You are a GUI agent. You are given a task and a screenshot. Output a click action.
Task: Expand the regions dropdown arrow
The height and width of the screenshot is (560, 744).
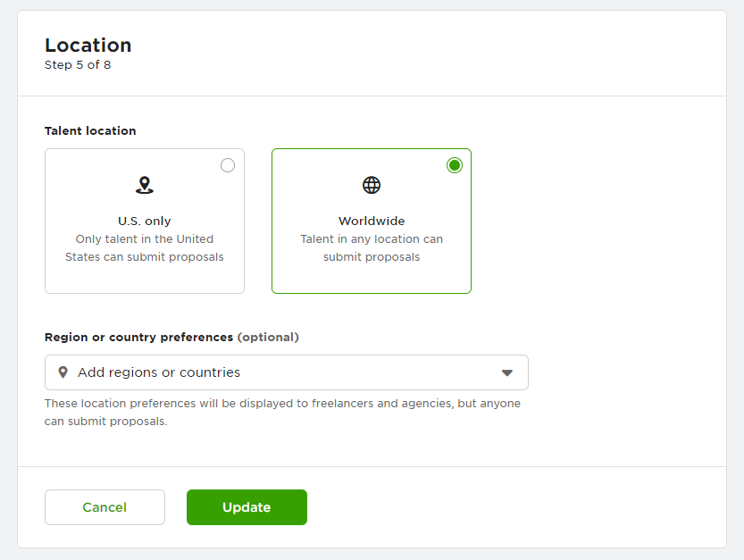pyautogui.click(x=506, y=372)
